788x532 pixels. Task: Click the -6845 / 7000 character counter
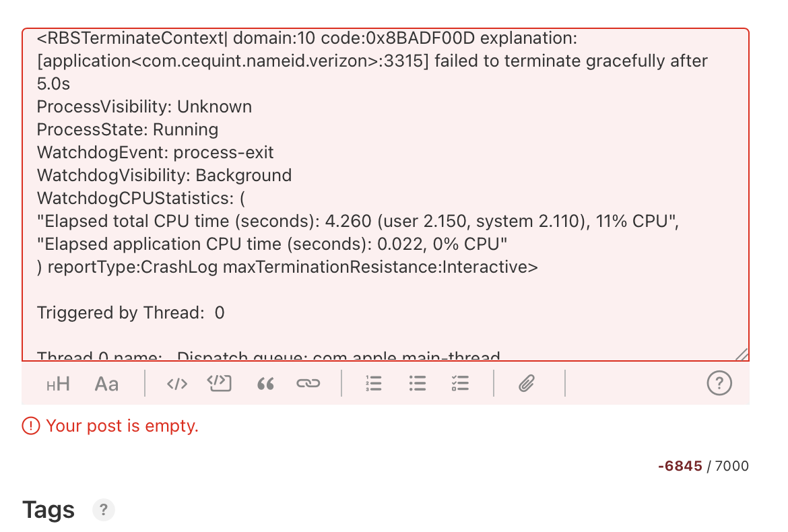pos(703,466)
